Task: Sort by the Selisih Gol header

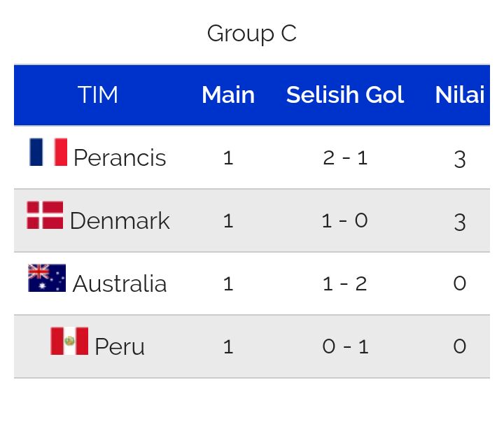Action: pyautogui.click(x=345, y=94)
